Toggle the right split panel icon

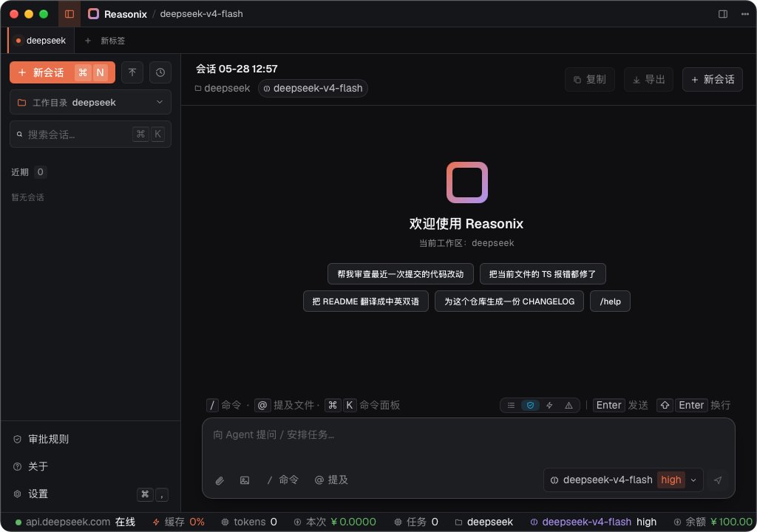point(723,14)
